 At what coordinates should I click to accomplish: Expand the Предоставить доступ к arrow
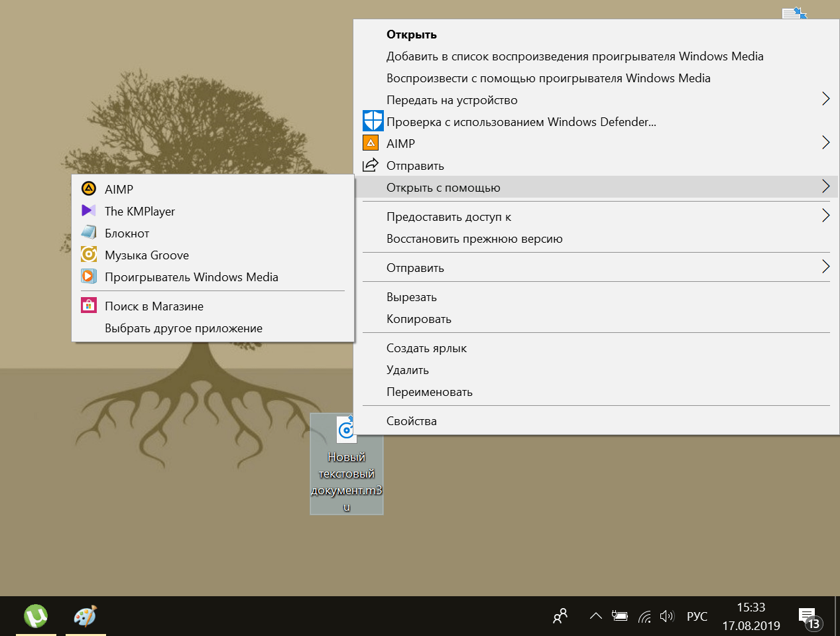tap(825, 216)
